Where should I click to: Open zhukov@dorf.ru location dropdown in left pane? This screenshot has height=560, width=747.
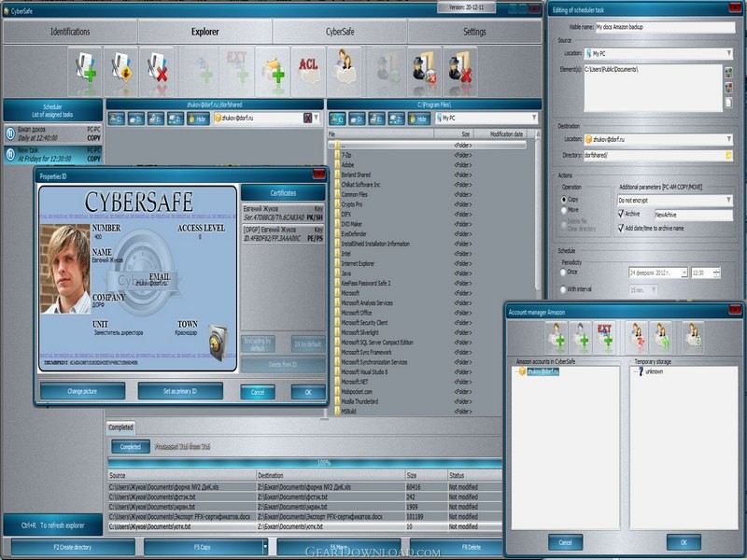[316, 119]
